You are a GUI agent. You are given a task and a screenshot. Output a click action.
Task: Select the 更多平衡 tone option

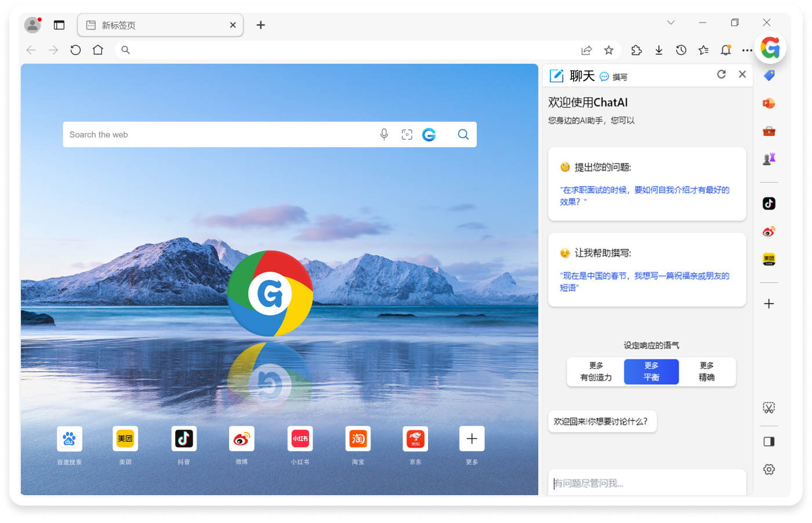pyautogui.click(x=651, y=372)
